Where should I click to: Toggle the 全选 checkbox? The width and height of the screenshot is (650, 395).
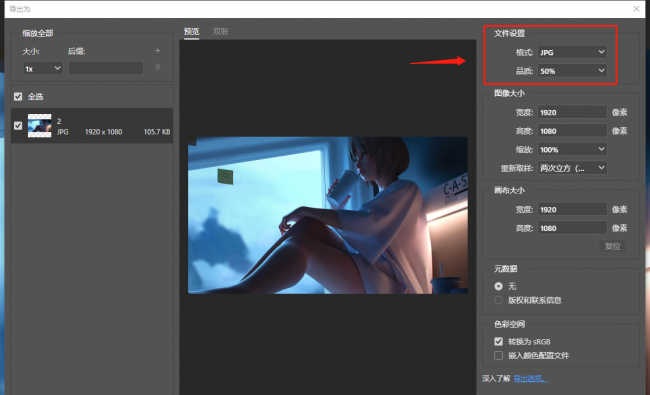point(18,97)
